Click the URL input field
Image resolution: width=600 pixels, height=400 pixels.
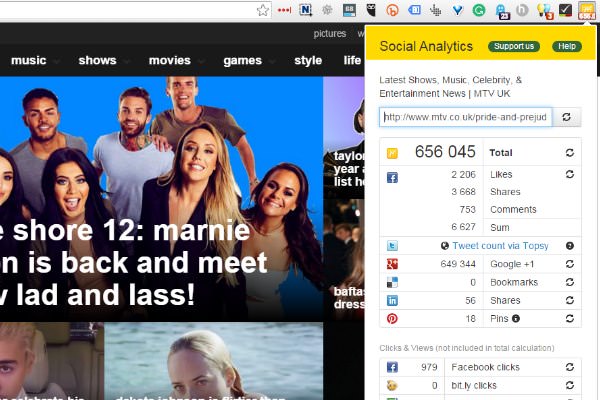coord(465,118)
